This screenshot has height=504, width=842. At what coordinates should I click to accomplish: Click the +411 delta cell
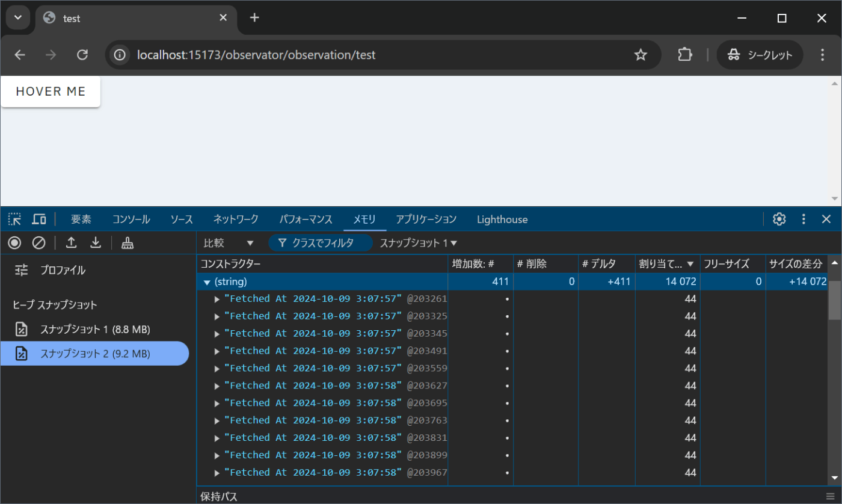tap(607, 281)
